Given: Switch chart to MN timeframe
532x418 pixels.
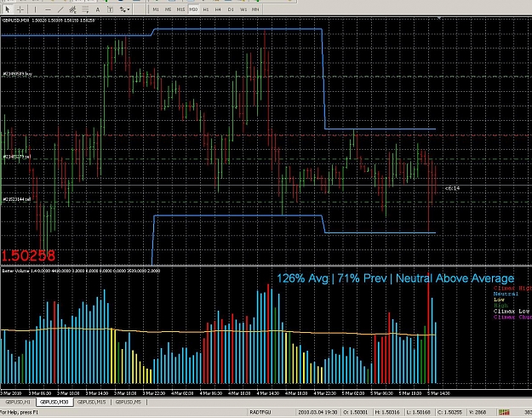Looking at the screenshot, I should (x=255, y=9).
